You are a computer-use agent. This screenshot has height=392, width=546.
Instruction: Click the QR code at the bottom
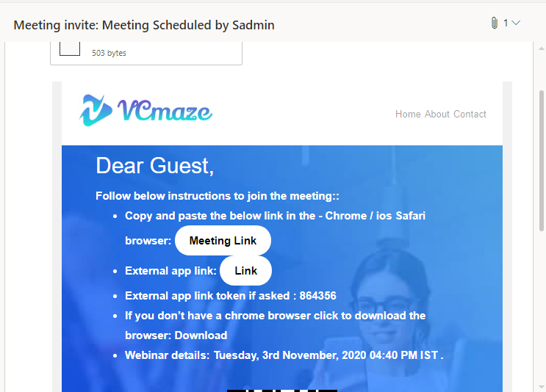(282, 391)
